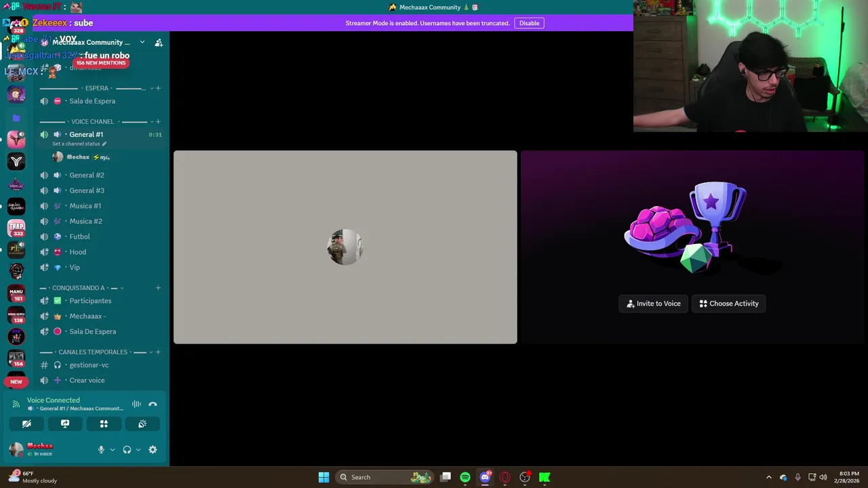The width and height of the screenshot is (868, 488).
Task: Join Musica #1 voice channel
Action: click(100, 206)
